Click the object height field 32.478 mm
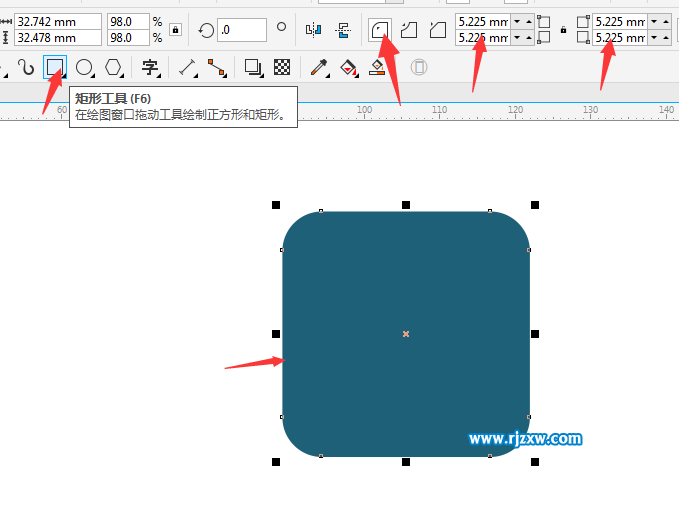The height and width of the screenshot is (519, 679). 58,38
